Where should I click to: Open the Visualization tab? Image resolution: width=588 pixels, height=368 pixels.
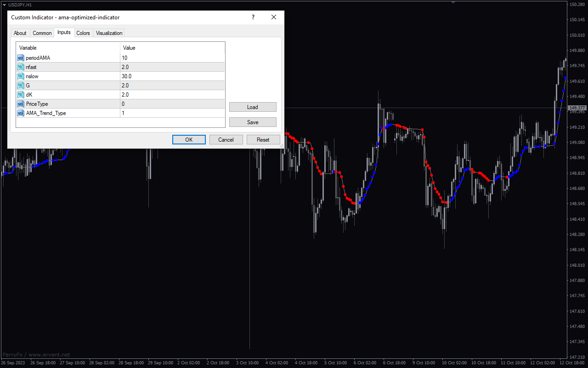109,33
